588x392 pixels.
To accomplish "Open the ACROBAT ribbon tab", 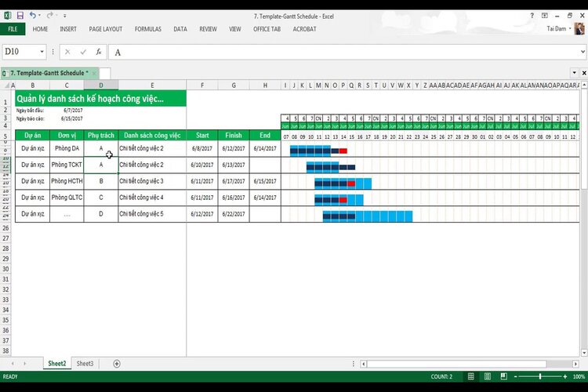I will pyautogui.click(x=304, y=29).
